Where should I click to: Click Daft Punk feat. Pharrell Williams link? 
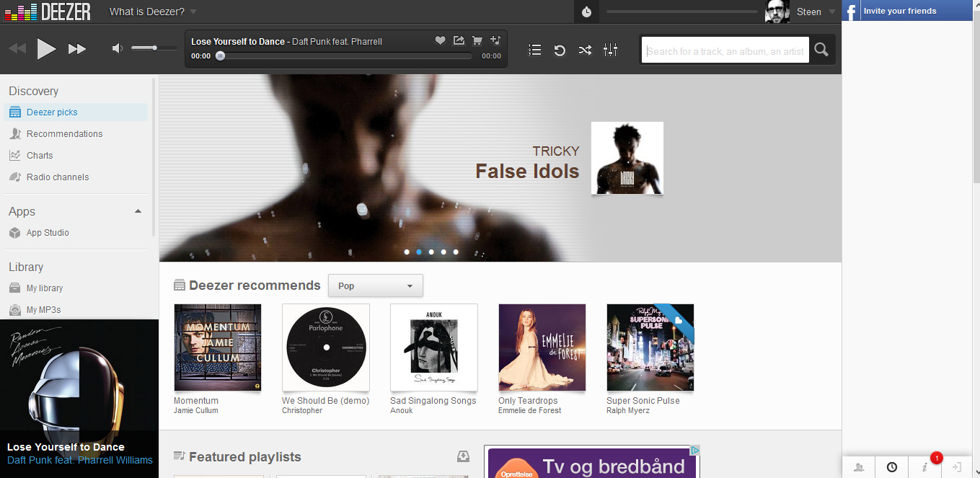80,460
